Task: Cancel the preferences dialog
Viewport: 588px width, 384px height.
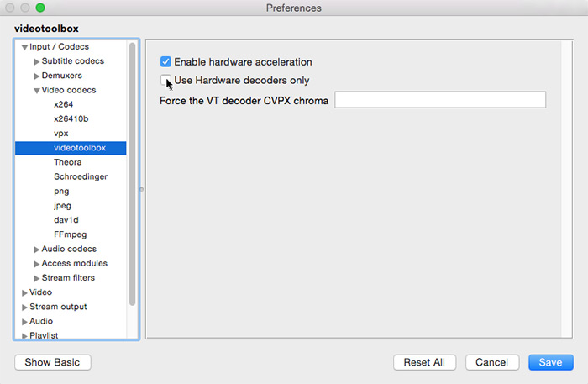Action: point(492,362)
